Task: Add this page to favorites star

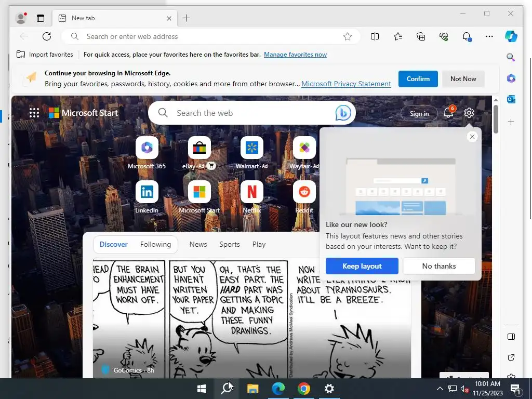Action: 348,36
